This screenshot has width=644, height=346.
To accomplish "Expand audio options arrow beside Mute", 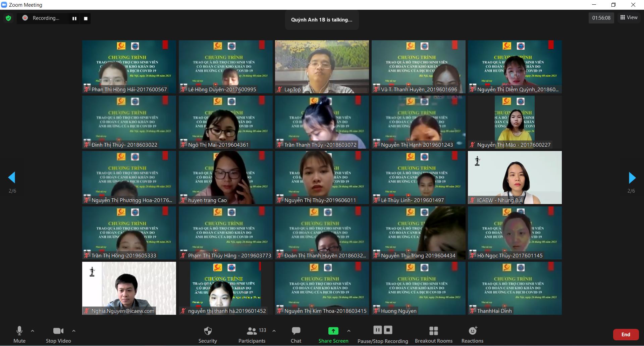I will [33, 331].
